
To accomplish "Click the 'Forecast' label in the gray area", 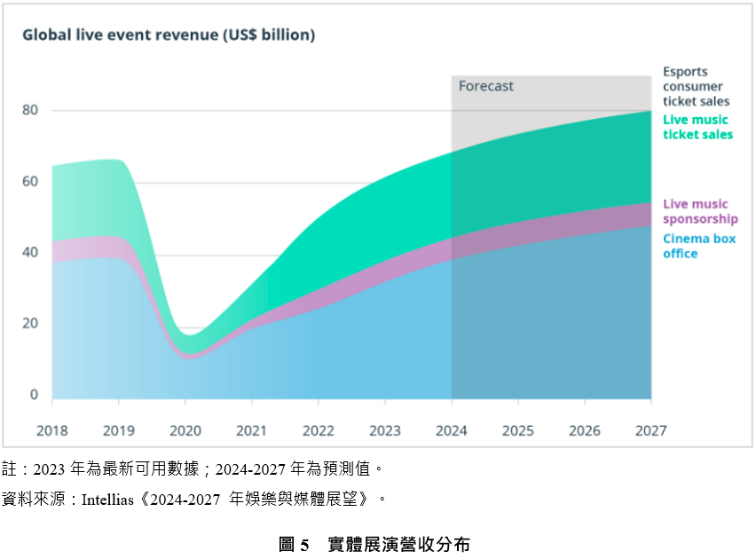I will click(486, 86).
